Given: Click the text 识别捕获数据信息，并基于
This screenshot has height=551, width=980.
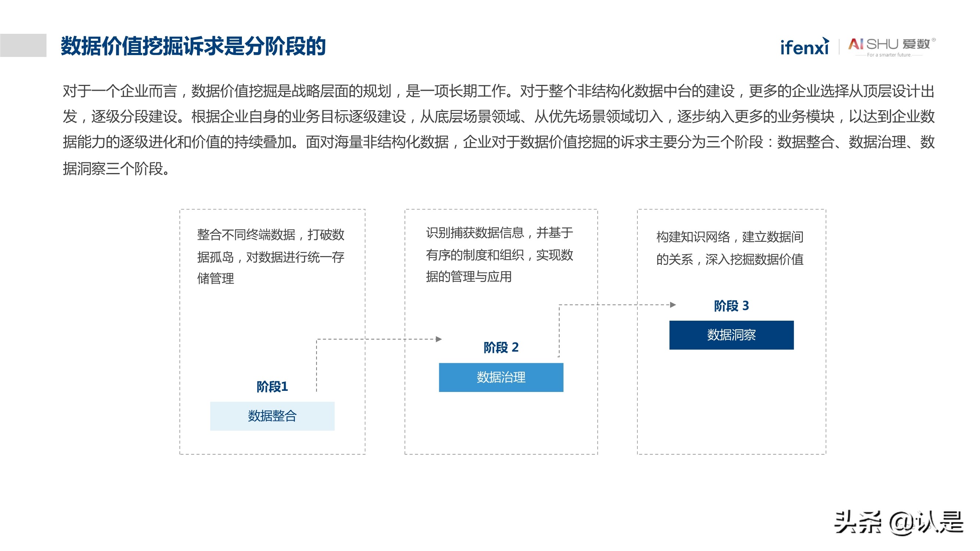Looking at the screenshot, I should 500,233.
